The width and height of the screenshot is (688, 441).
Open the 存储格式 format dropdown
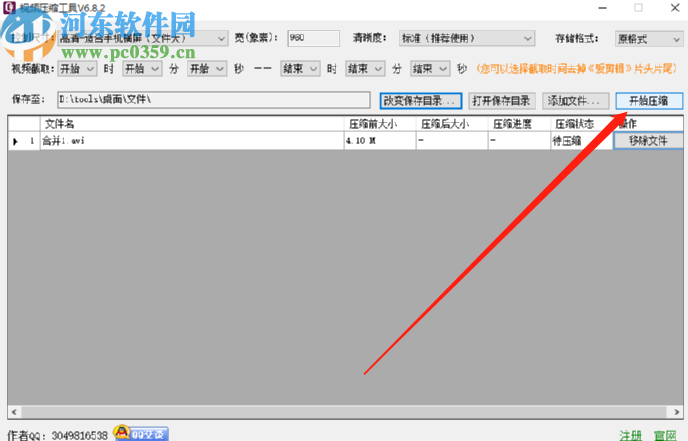coord(649,39)
